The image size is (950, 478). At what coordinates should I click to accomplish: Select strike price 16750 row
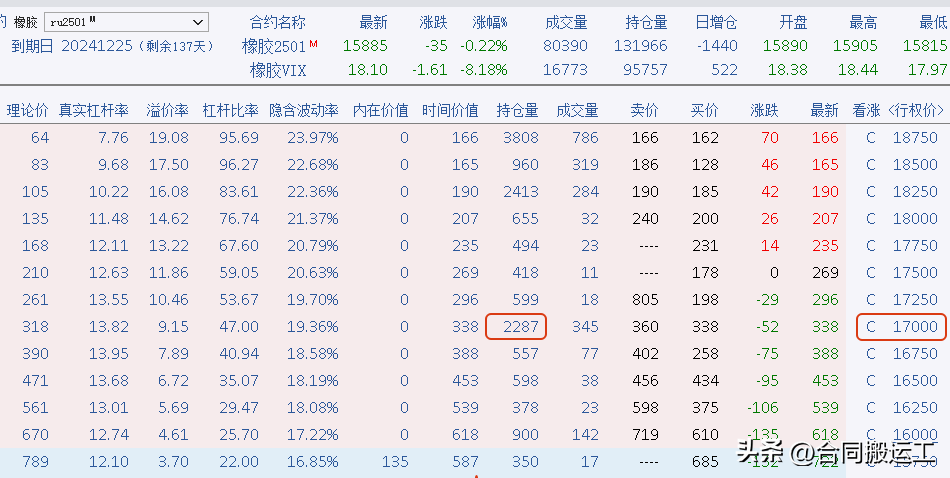[x=915, y=353]
